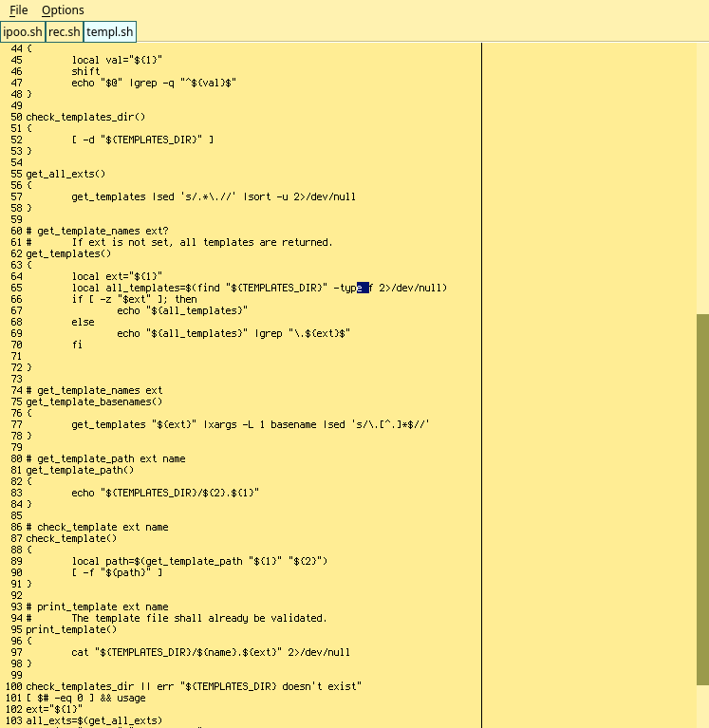Screen dimensions: 709x728
Task: Click the print_template() function name
Action: 71,629
